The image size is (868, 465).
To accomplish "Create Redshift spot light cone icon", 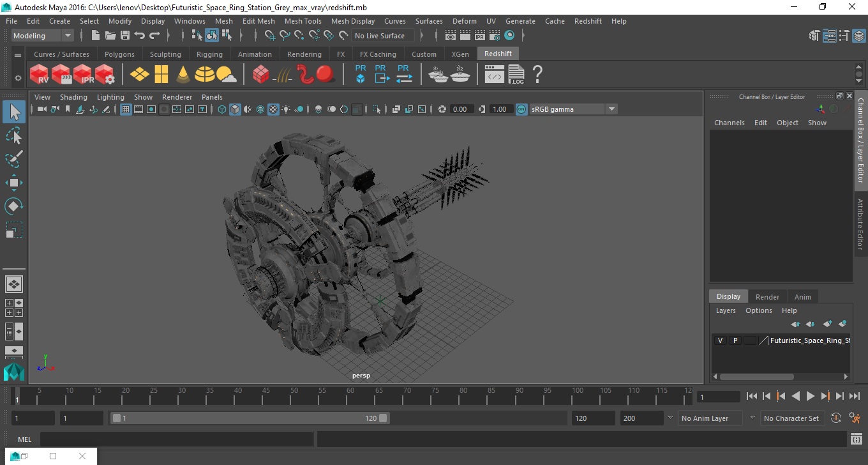I will [183, 74].
